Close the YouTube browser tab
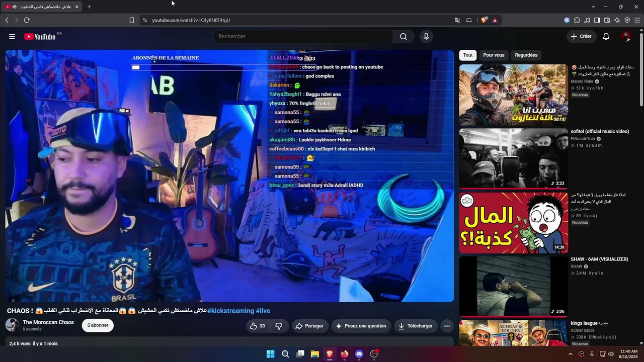 (x=76, y=7)
